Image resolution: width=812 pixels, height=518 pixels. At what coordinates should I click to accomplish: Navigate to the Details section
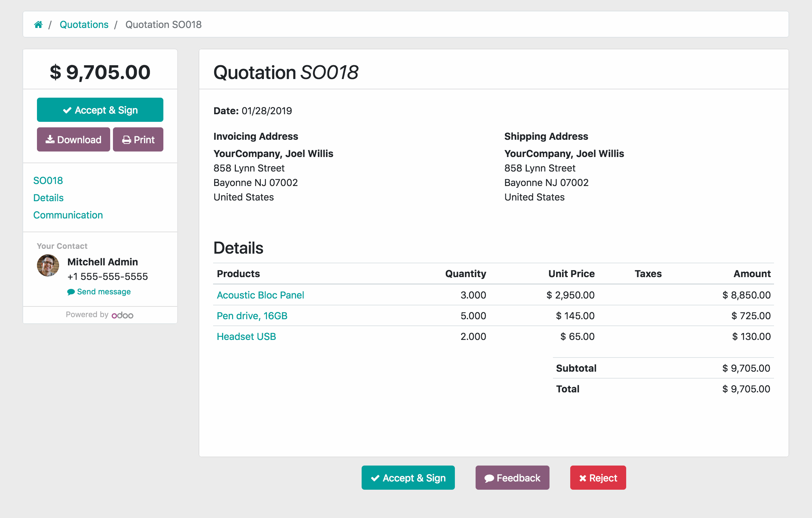(x=49, y=197)
